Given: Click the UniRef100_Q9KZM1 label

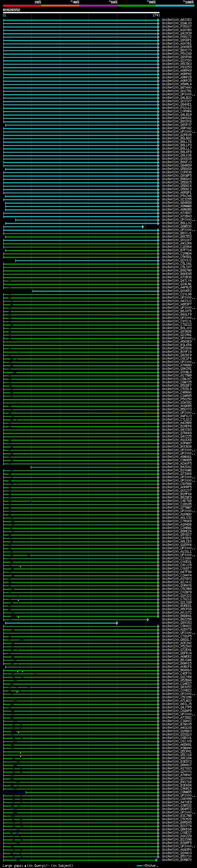Looking at the screenshot, I should coord(176,369).
